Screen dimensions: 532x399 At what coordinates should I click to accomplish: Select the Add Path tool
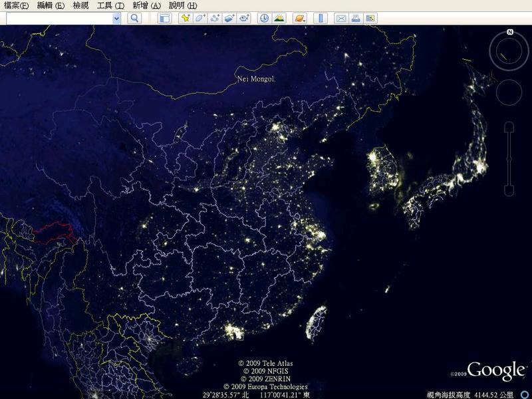click(x=215, y=19)
